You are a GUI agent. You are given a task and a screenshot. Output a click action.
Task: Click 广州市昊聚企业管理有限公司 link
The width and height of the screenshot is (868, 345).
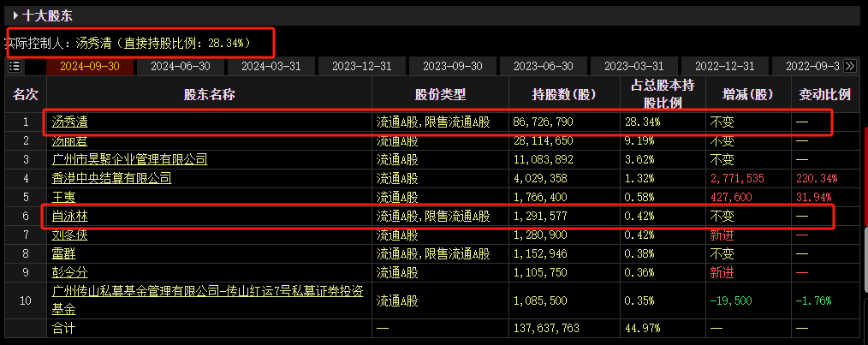pos(129,160)
